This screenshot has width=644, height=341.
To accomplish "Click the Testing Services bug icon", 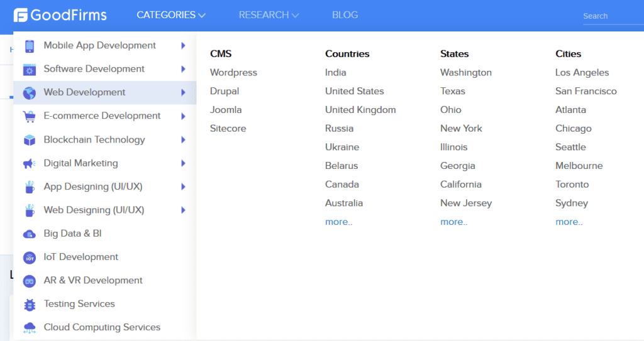I will 29,305.
